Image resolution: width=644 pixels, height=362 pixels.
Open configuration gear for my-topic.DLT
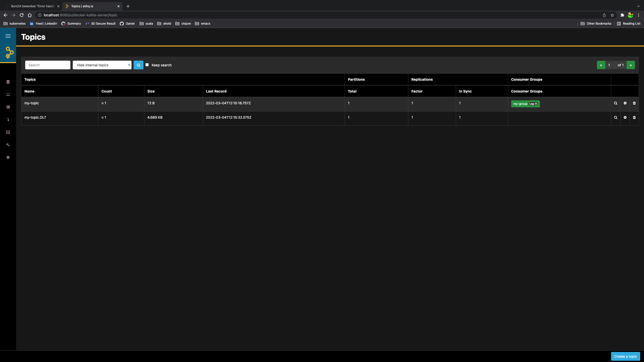click(x=625, y=117)
